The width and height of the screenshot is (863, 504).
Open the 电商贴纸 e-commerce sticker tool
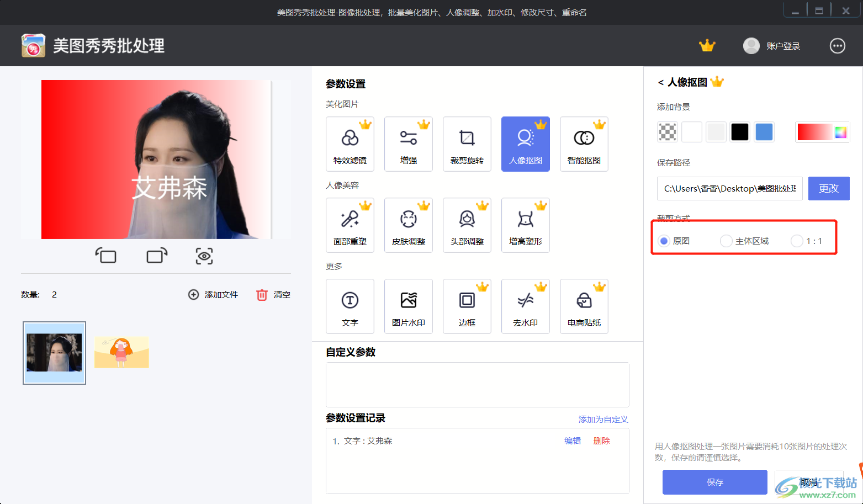coord(584,306)
